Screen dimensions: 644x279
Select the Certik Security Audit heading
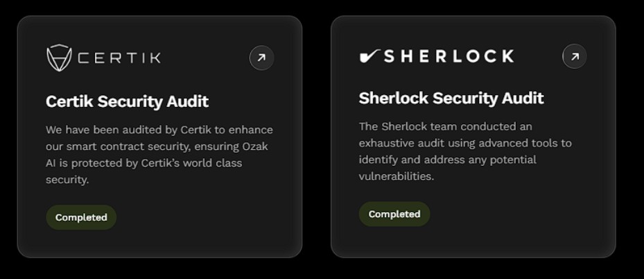tap(127, 101)
